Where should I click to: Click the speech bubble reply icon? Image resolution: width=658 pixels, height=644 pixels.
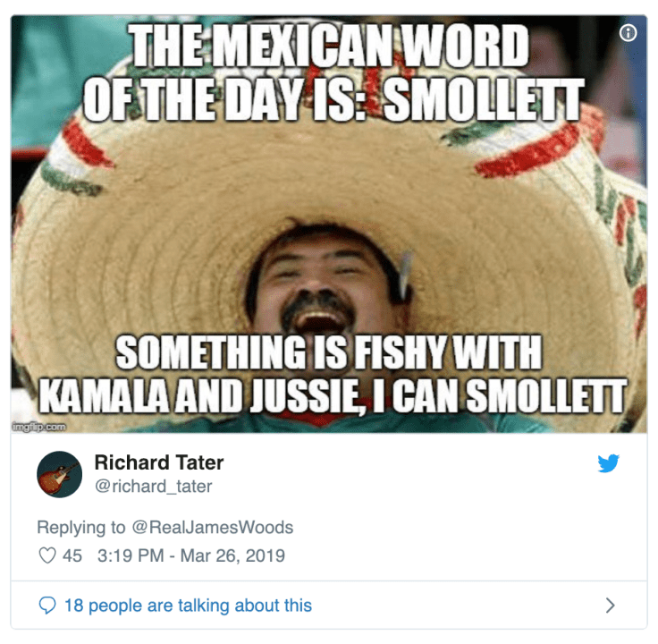47,606
